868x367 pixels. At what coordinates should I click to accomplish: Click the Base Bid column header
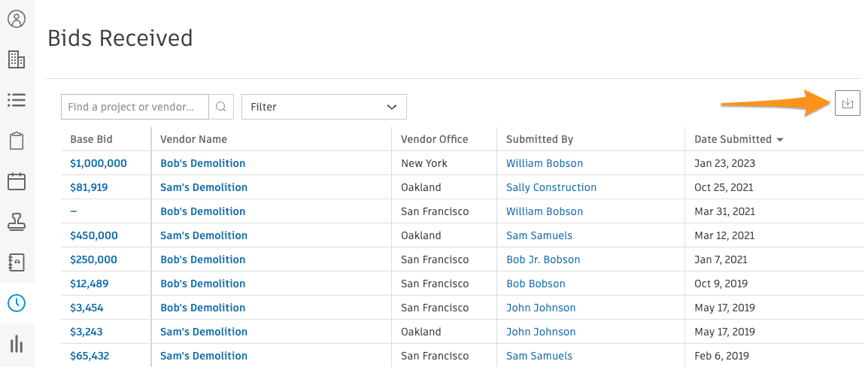tap(91, 139)
